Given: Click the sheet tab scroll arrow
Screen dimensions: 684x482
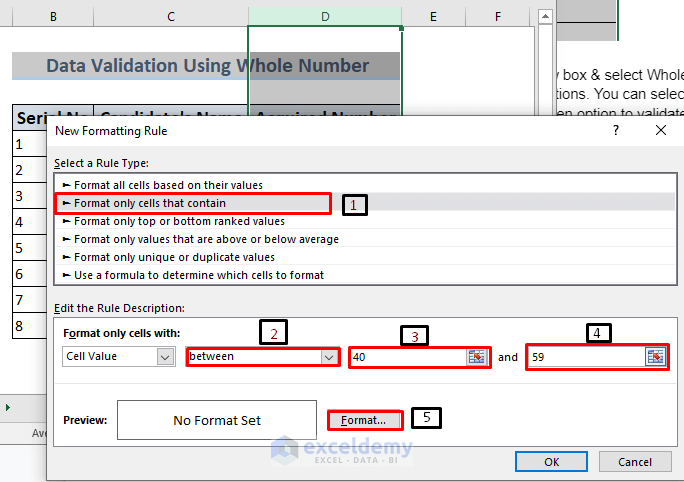Looking at the screenshot, I should pyautogui.click(x=8, y=407).
